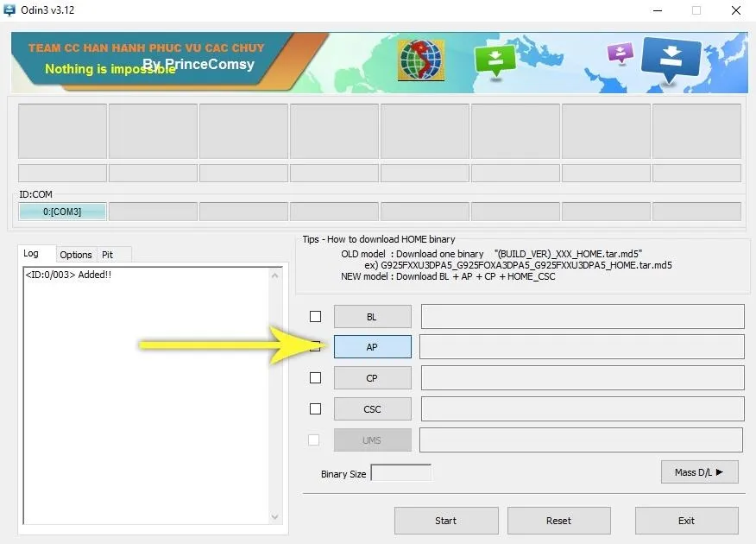
Task: Click the disabled UMS checkbox
Action: (x=313, y=440)
